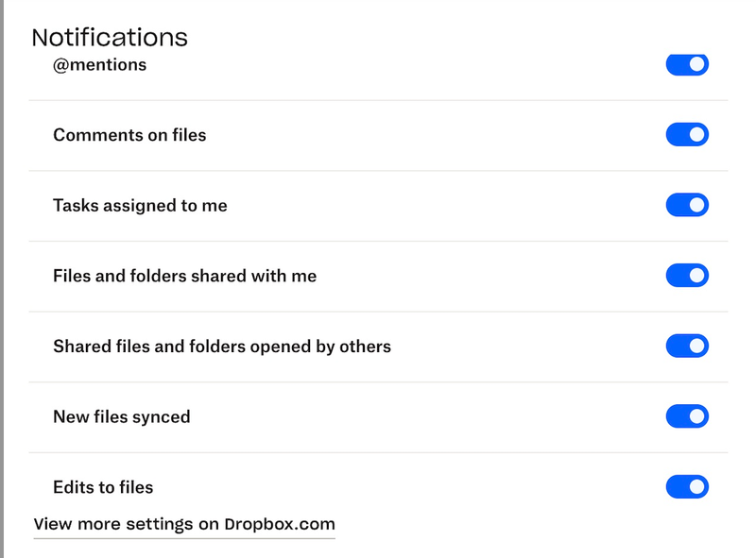The image size is (756, 558).
Task: Click the white knob on the New files synced switch
Action: coord(697,416)
